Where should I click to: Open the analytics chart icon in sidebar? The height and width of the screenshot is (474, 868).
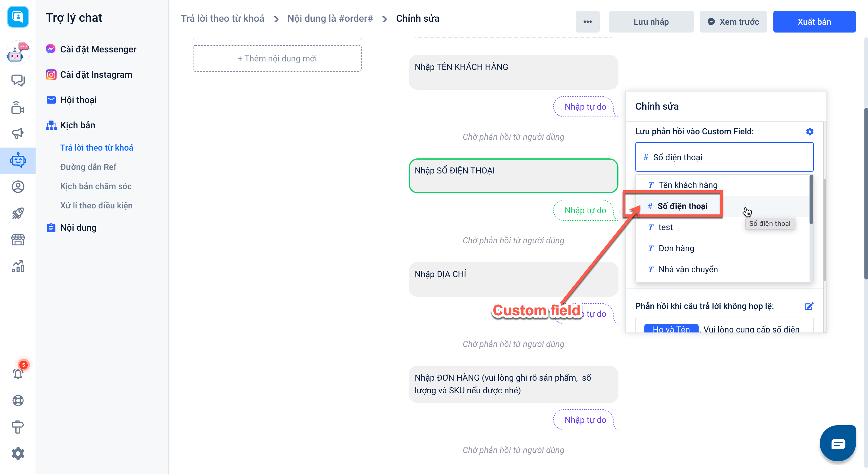pos(18,266)
